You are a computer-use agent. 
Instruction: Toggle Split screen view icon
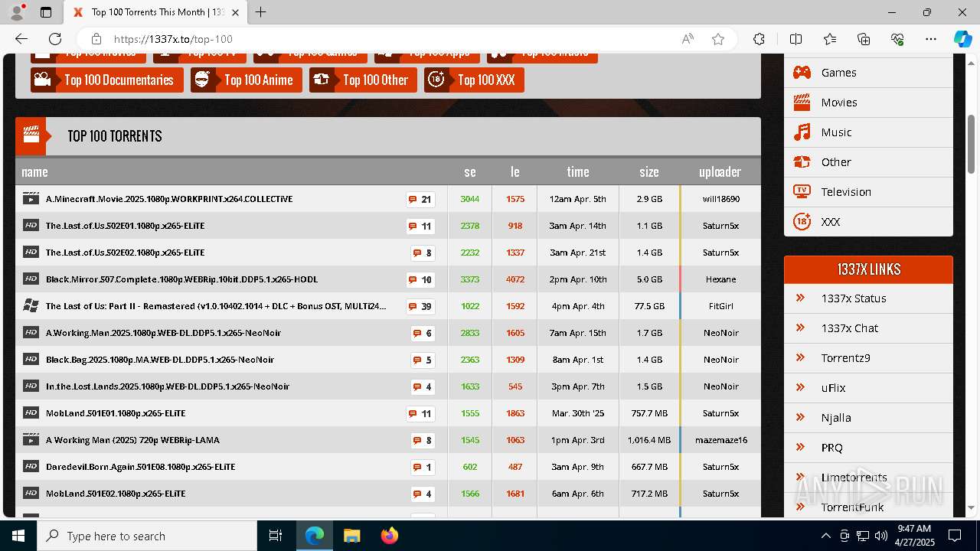(795, 39)
